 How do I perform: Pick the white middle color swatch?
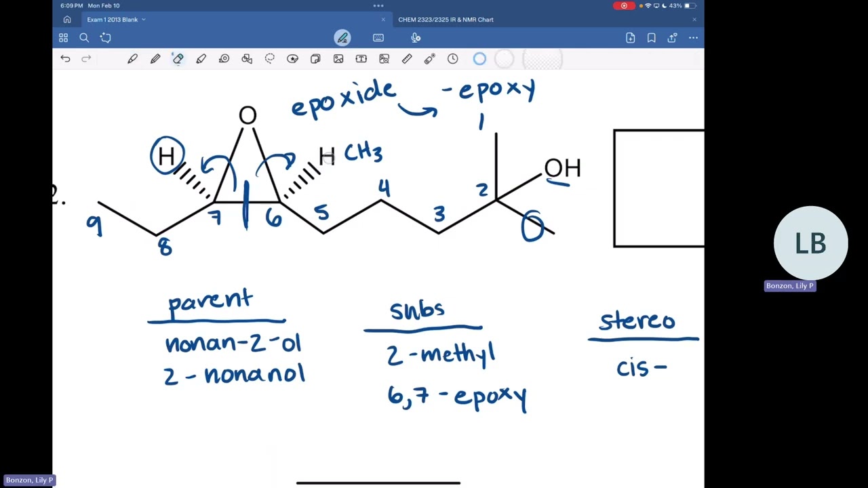504,59
